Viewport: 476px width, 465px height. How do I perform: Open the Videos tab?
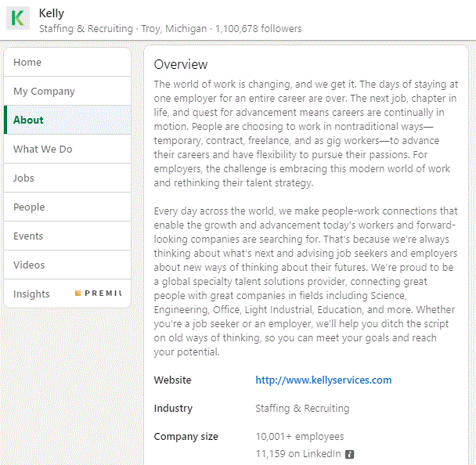click(29, 265)
